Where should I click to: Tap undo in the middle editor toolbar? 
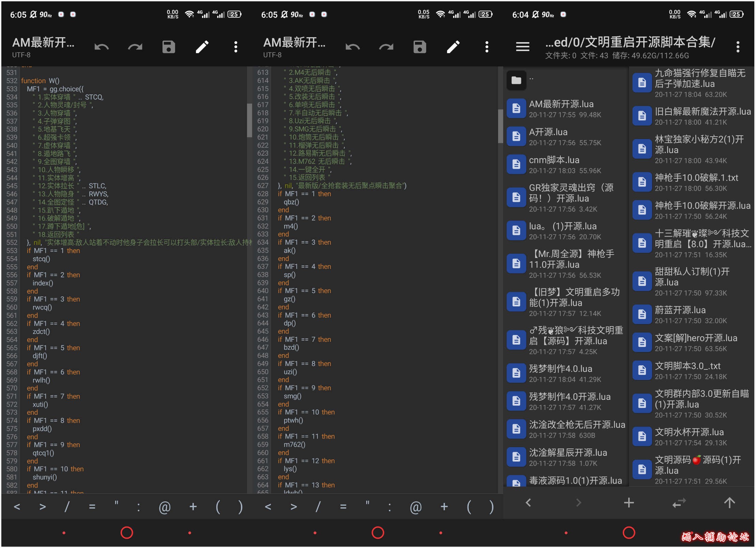coord(353,47)
